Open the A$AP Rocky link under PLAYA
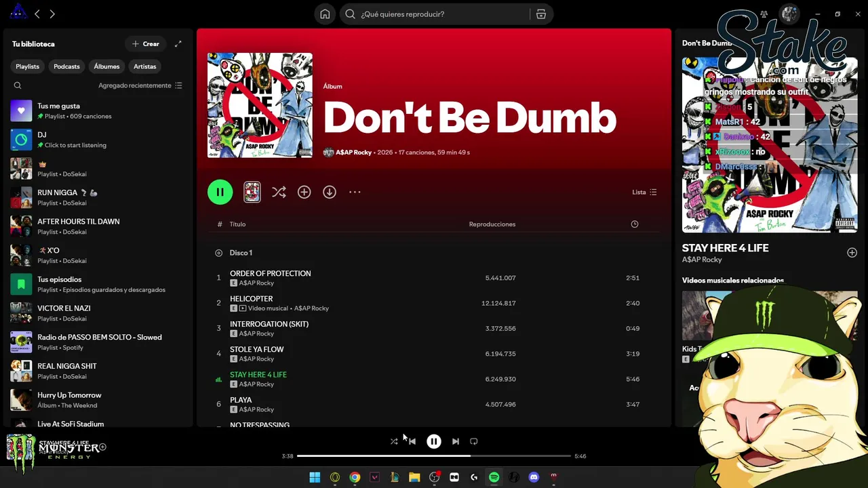868x488 pixels. 256,409
